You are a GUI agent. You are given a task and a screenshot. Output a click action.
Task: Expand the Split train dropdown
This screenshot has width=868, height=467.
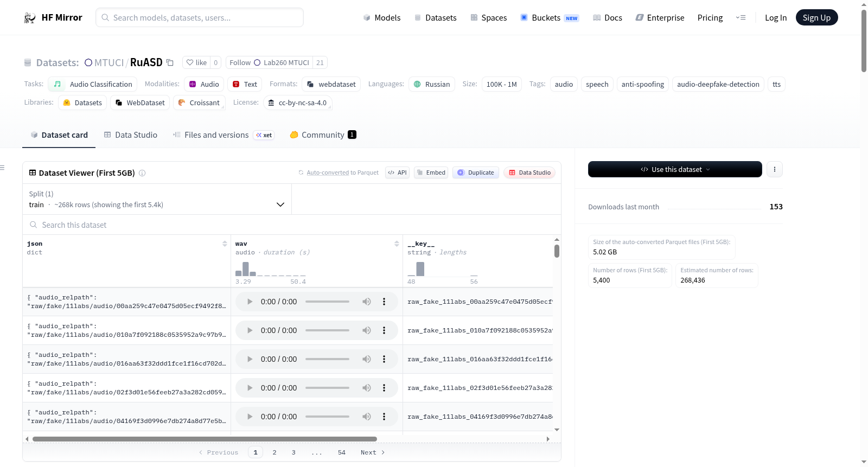coord(157,199)
